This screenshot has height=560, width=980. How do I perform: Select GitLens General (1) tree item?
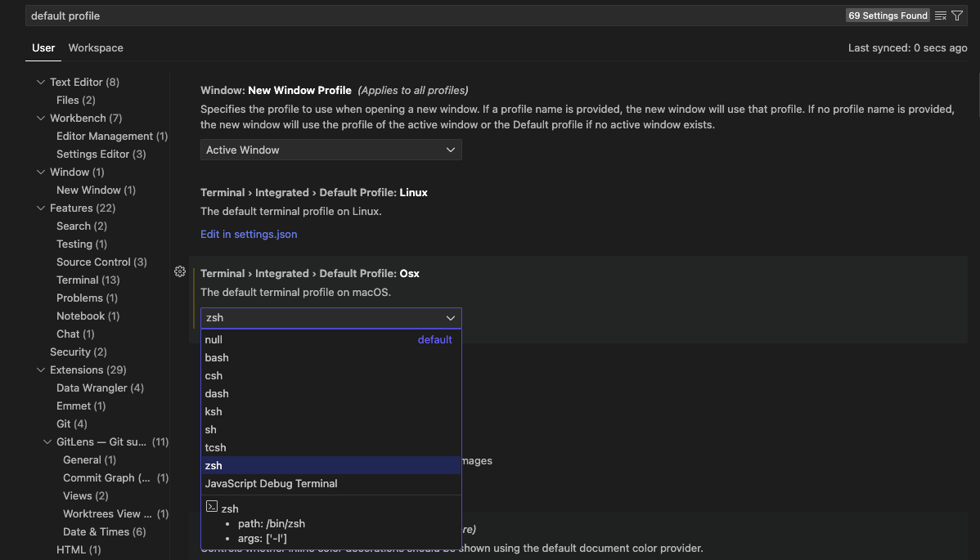pyautogui.click(x=89, y=460)
